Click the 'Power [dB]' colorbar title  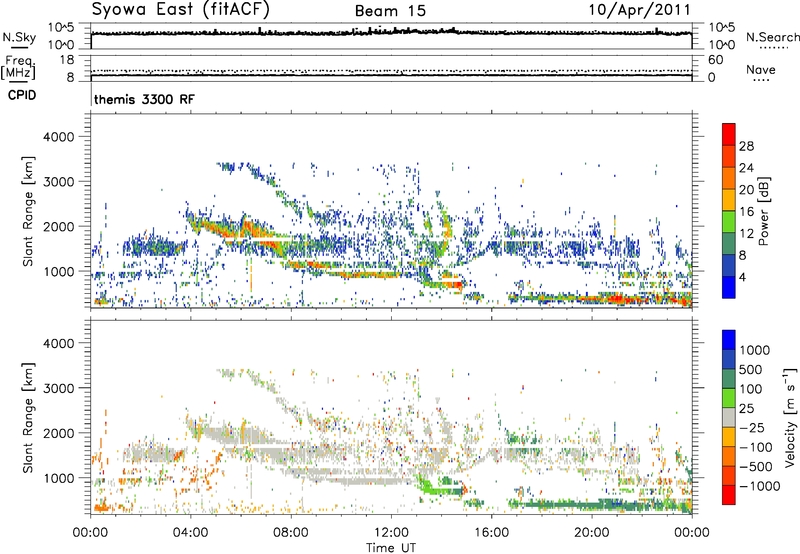pyautogui.click(x=763, y=211)
